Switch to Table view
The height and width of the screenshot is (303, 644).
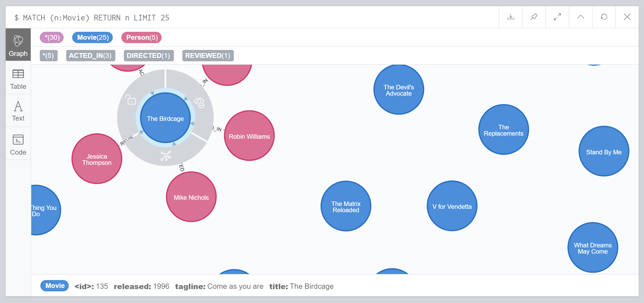[x=18, y=79]
